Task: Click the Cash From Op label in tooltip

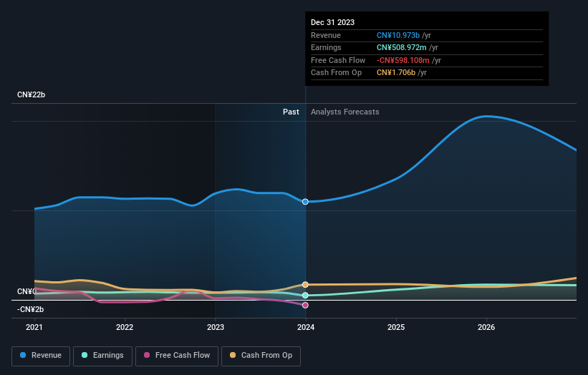Action: click(x=337, y=73)
